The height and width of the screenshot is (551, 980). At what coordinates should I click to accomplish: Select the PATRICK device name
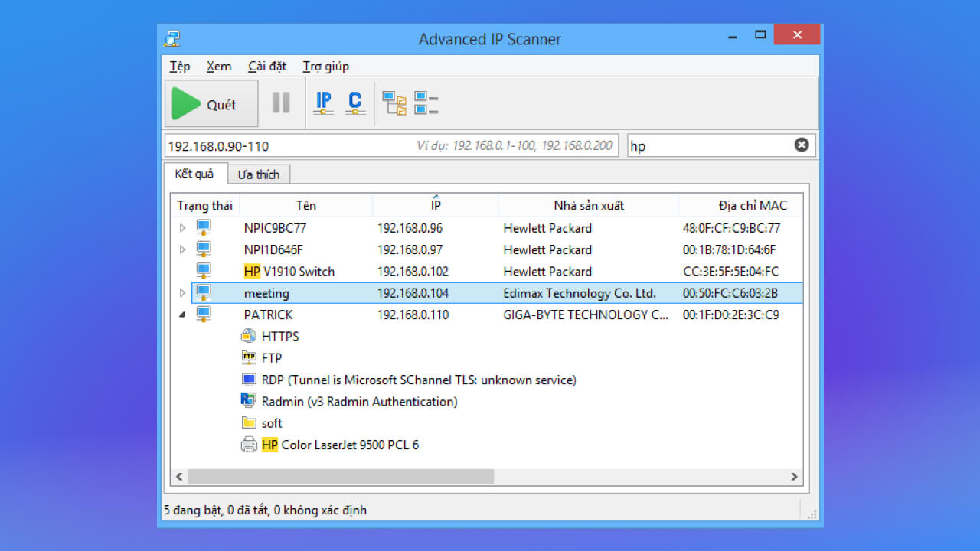click(x=269, y=315)
